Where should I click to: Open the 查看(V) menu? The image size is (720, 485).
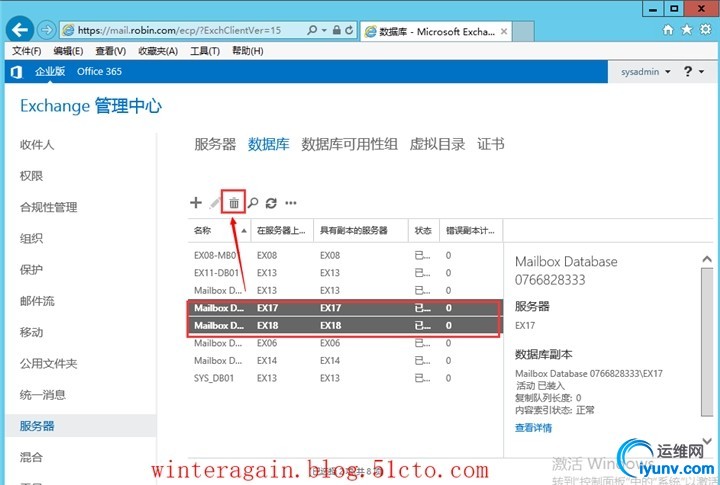pyautogui.click(x=111, y=51)
